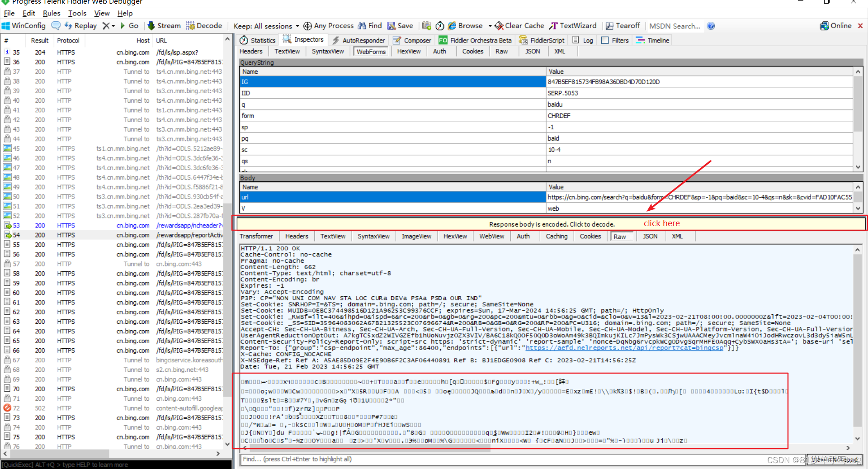Click the MSDN Search input field
This screenshot has width=868, height=469.
675,26
